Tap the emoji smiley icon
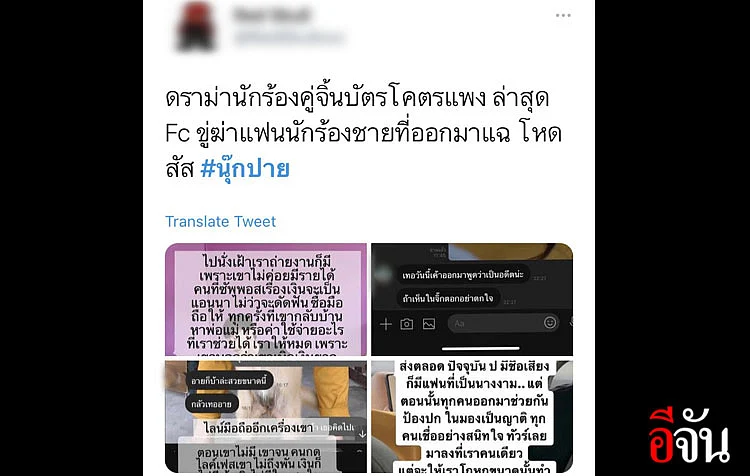 click(x=550, y=323)
